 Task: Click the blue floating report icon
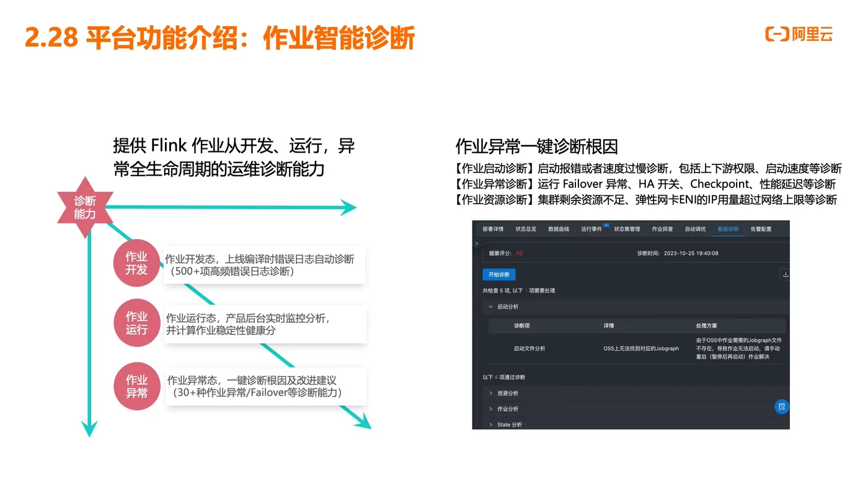click(782, 406)
